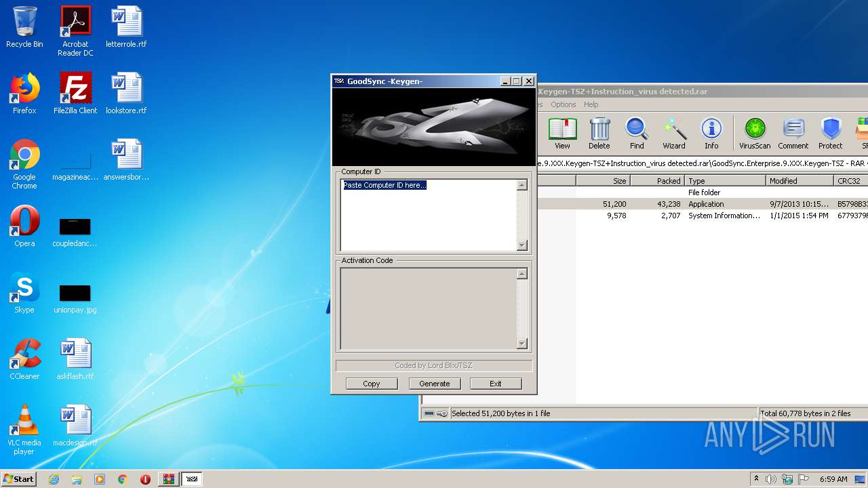This screenshot has width=868, height=488.
Task: Select the File folder row in WinRAR
Action: click(x=703, y=192)
